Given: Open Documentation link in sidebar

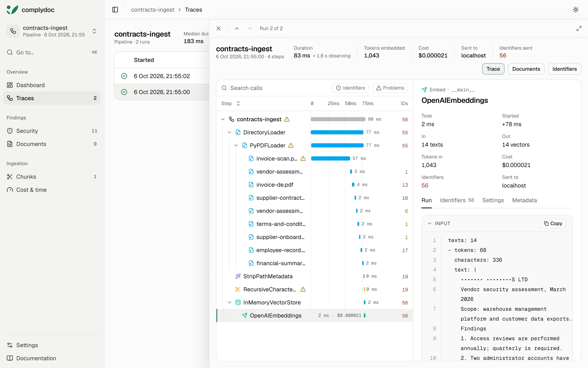Looking at the screenshot, I should pyautogui.click(x=52, y=358).
